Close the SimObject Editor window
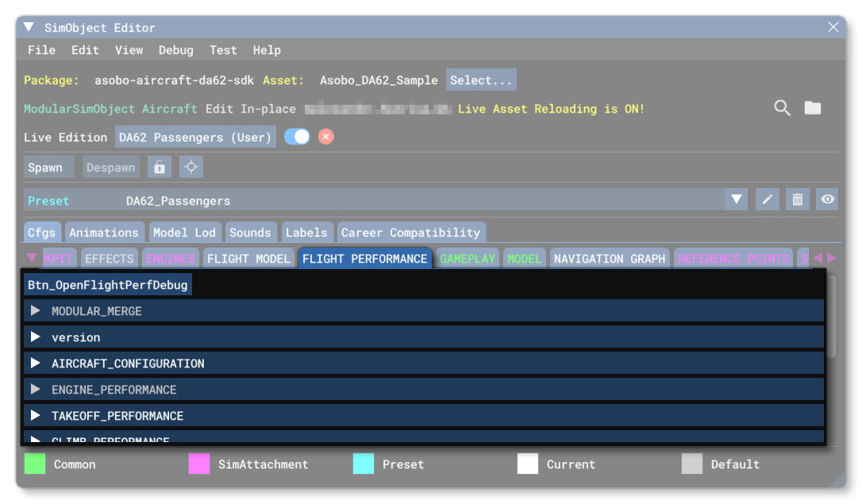862x504 pixels. 833,27
